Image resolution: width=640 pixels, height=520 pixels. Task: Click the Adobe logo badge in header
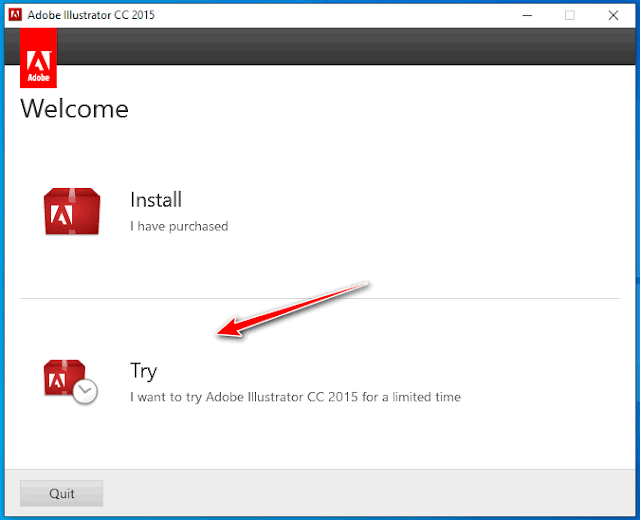point(38,58)
